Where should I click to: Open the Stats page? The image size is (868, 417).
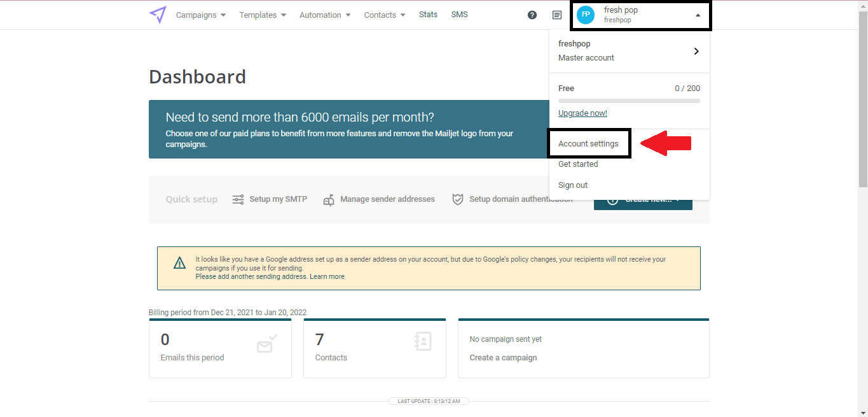(x=428, y=14)
